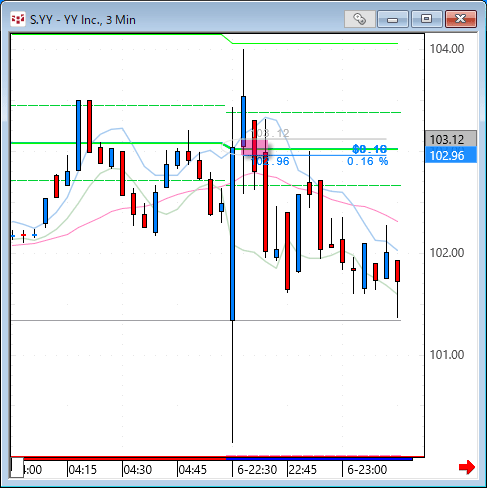Click the 6-22:30 time axis label

click(257, 470)
